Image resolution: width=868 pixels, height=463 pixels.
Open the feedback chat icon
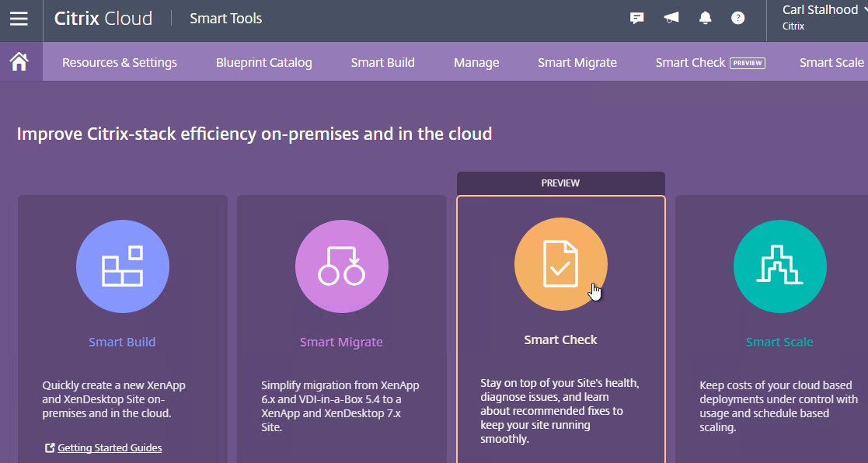pyautogui.click(x=637, y=18)
